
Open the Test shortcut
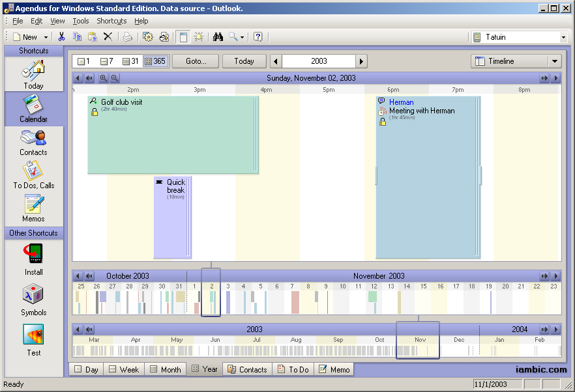click(x=33, y=341)
